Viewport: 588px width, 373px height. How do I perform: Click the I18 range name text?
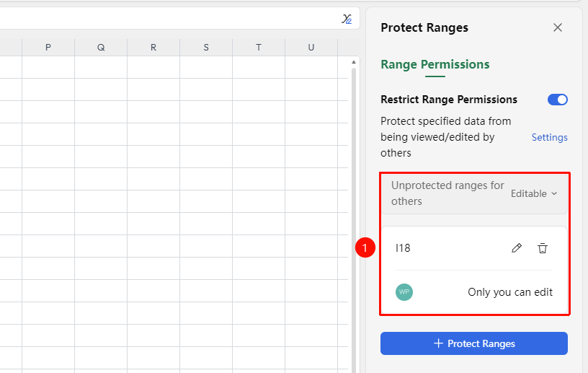click(403, 248)
